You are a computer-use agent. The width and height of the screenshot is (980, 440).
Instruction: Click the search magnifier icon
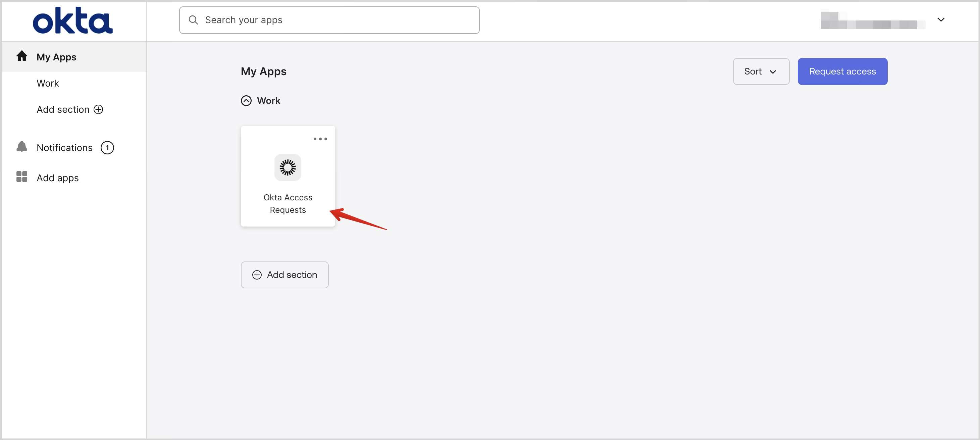tap(194, 20)
